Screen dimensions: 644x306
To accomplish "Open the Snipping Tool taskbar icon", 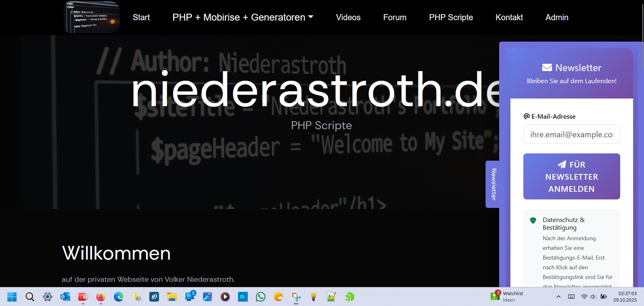I will pos(296,297).
